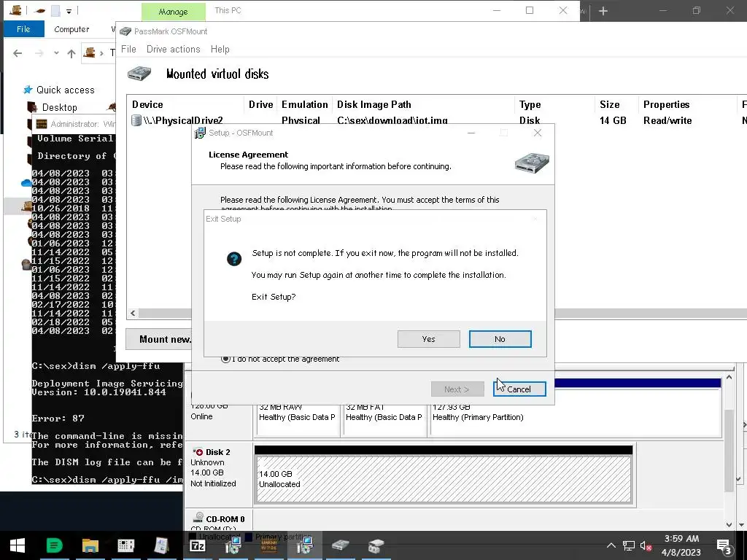Image resolution: width=747 pixels, height=560 pixels.
Task: Click the Explorer title bar folder icon
Action: tap(15, 10)
